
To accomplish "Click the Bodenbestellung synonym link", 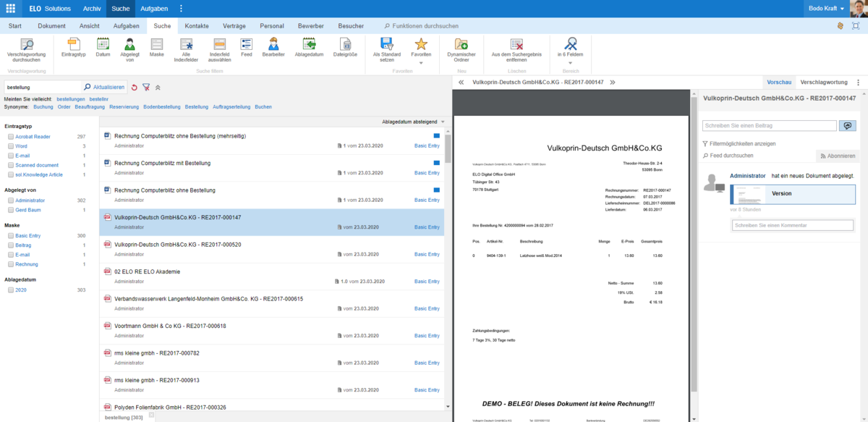I will pos(162,106).
